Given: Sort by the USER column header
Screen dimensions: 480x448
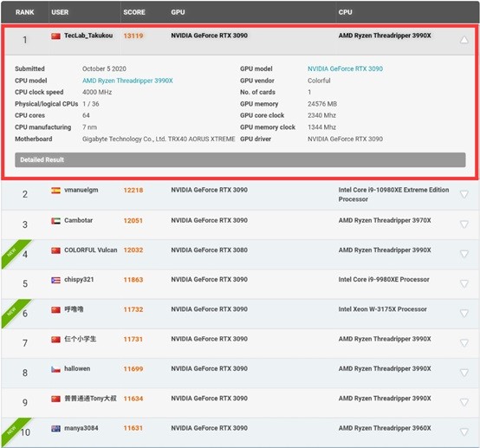Looking at the screenshot, I should click(x=60, y=12).
